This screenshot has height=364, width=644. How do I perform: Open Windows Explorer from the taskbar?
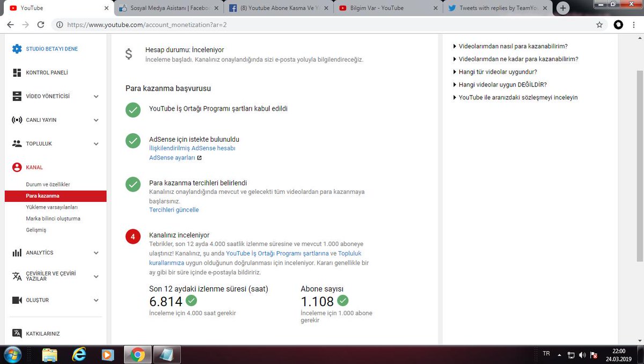(49, 354)
